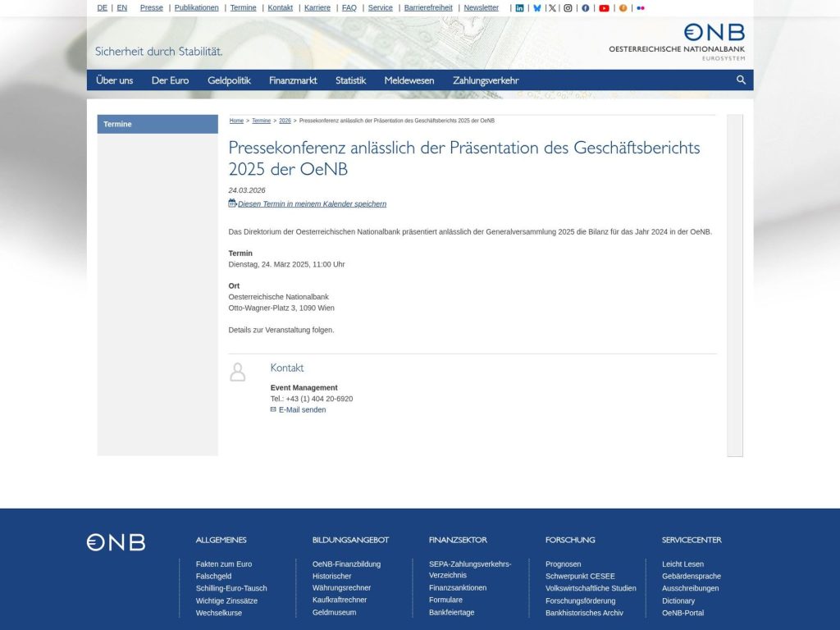Screen dimensions: 840x630
Task: Click the envelope icon beside E-Mail senden
Action: [272, 409]
